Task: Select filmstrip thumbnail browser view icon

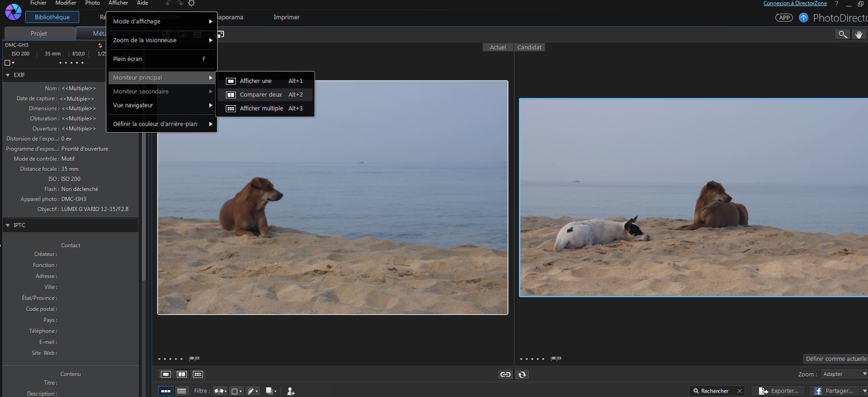Action: click(166, 391)
